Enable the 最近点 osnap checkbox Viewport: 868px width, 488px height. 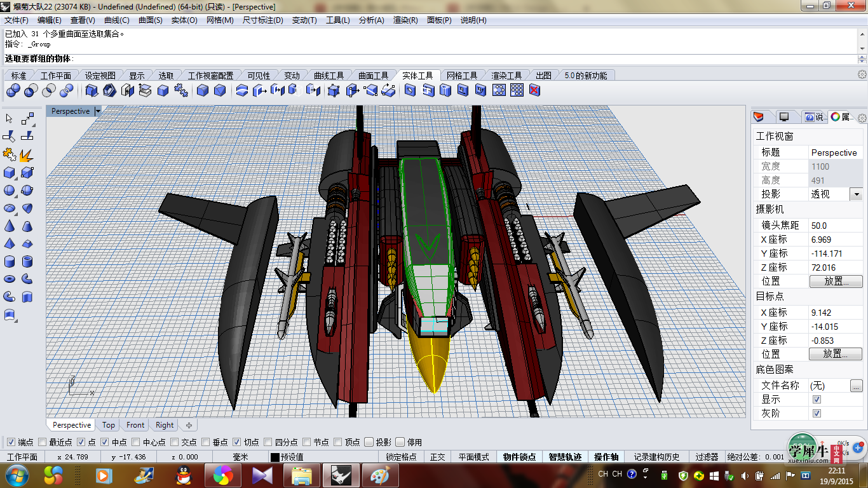43,442
